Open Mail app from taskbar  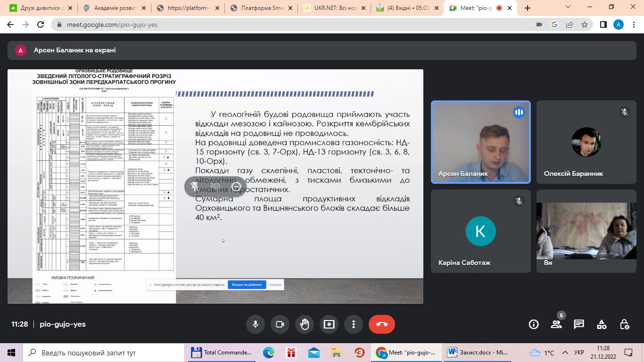[314, 353]
